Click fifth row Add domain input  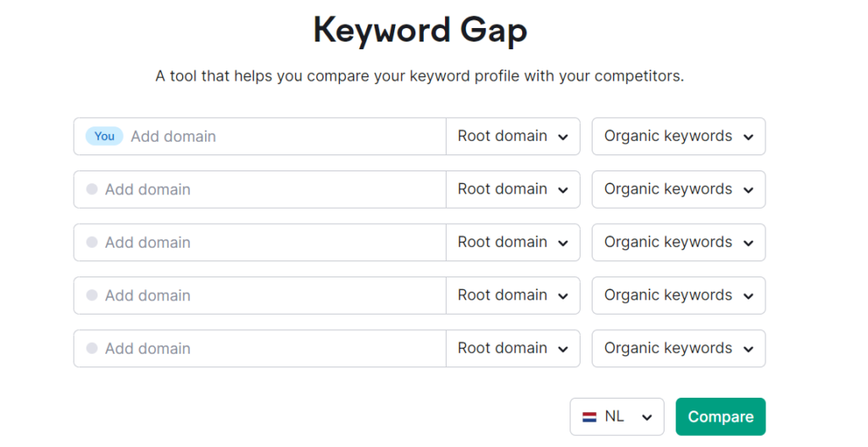point(271,349)
